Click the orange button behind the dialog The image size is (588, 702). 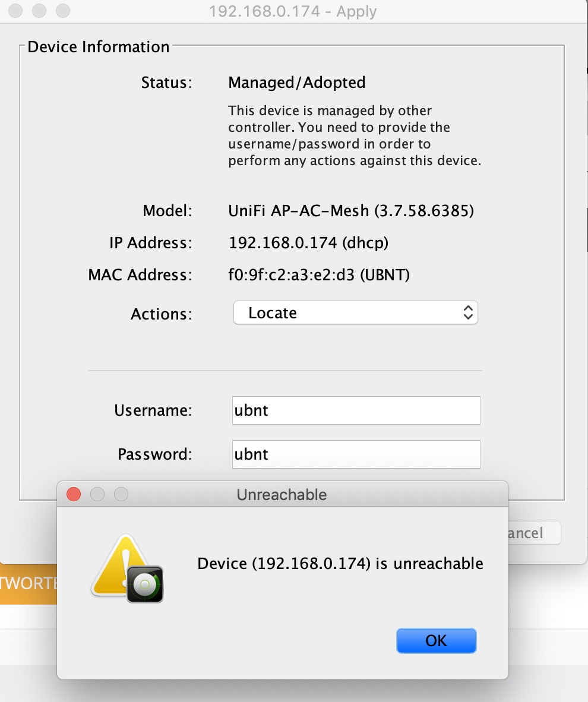28,583
